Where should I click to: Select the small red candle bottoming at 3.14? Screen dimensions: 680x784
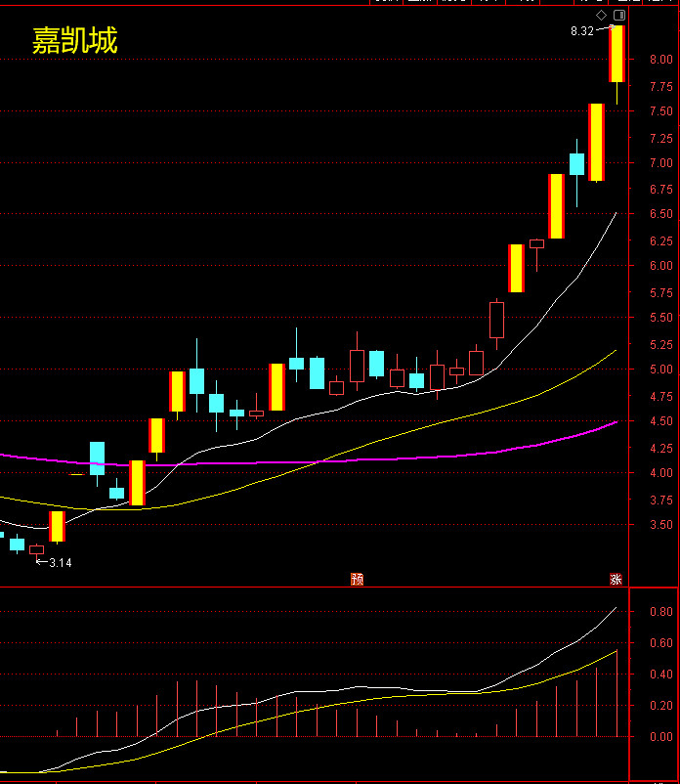[x=36, y=550]
